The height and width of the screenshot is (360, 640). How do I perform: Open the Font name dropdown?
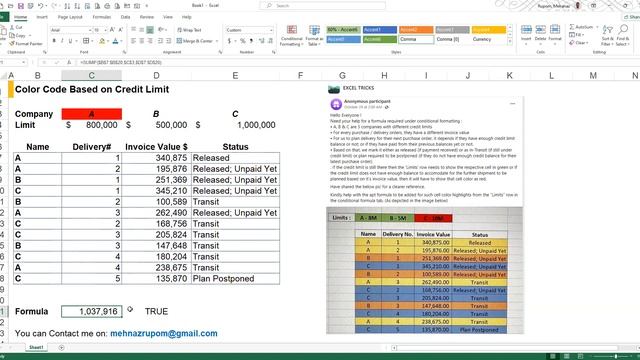tap(90, 30)
